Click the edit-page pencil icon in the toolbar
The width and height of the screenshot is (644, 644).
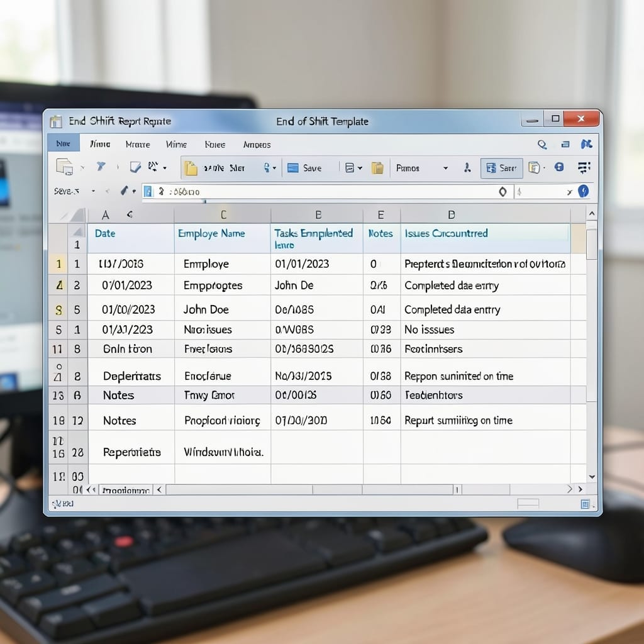coord(135,167)
